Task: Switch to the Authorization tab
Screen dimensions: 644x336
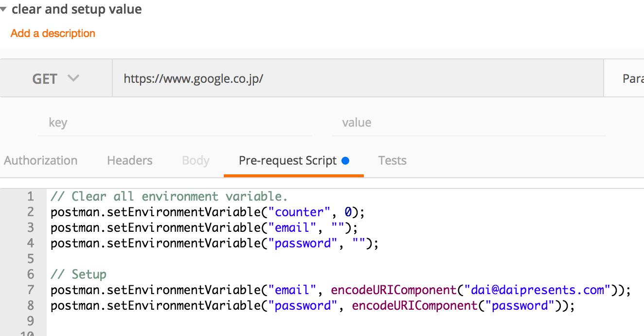Action: pyautogui.click(x=41, y=161)
